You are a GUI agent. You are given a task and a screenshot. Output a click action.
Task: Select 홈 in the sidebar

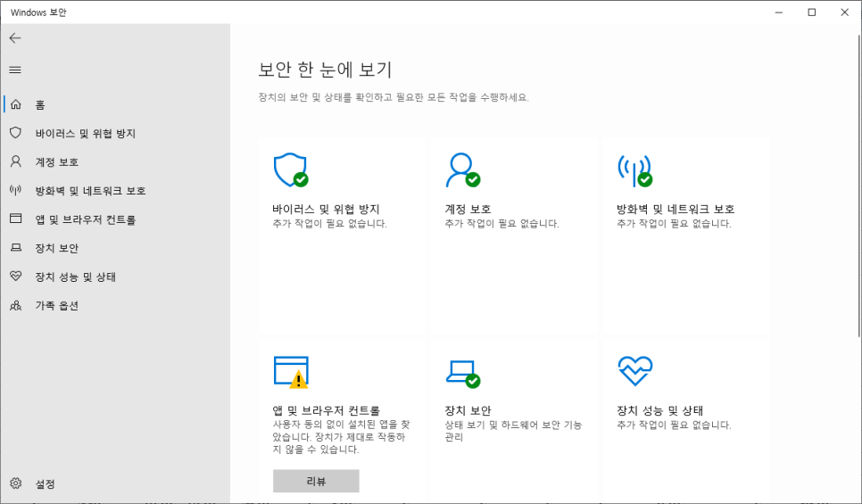click(x=40, y=104)
